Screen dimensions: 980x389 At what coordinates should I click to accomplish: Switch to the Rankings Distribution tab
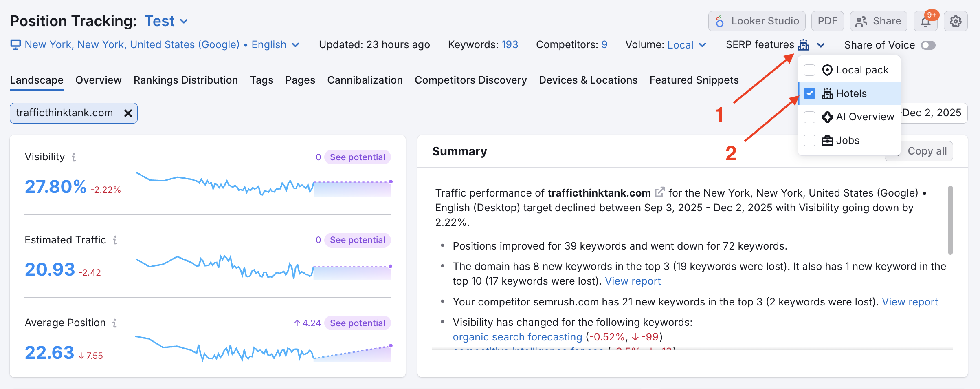tap(186, 80)
